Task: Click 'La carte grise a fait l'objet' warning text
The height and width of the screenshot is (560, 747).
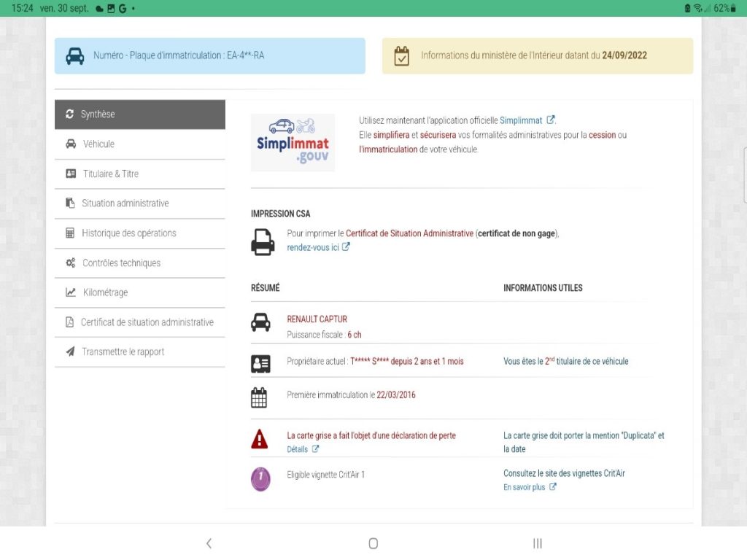Action: [x=371, y=435]
